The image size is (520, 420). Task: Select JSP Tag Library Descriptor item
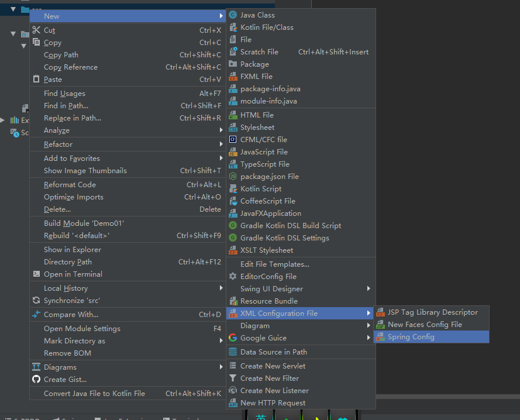432,312
